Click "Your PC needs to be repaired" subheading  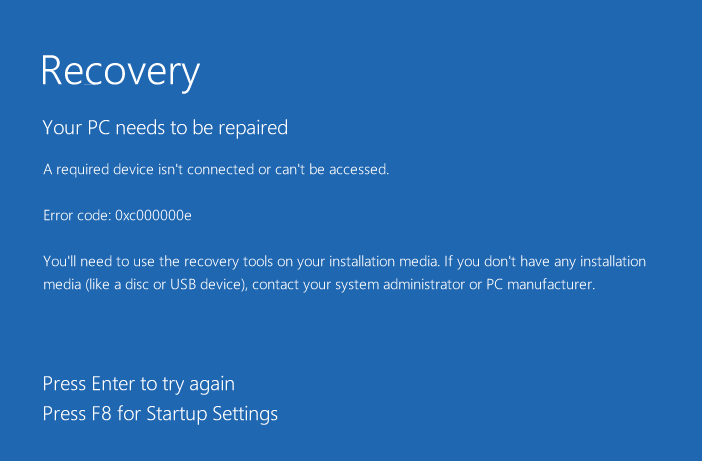point(165,127)
